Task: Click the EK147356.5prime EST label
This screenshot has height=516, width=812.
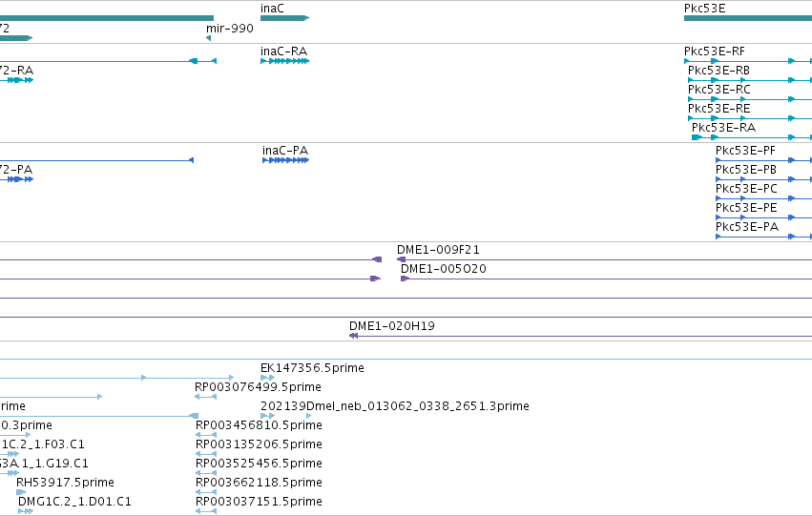Action: (x=312, y=368)
